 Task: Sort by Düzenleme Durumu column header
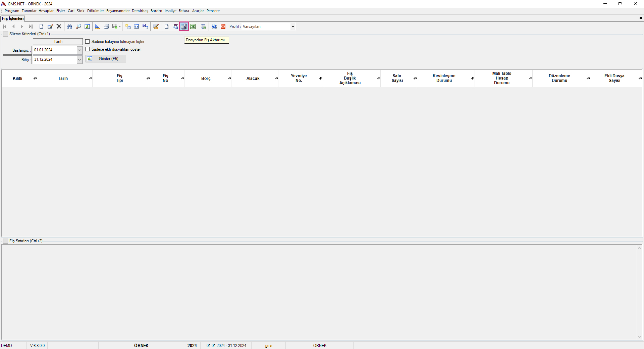click(559, 78)
